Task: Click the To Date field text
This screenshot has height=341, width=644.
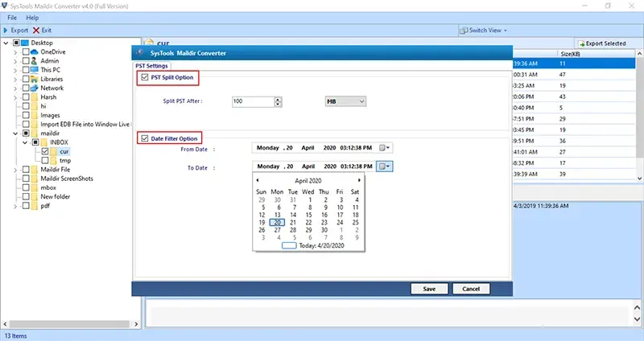Action: click(314, 166)
